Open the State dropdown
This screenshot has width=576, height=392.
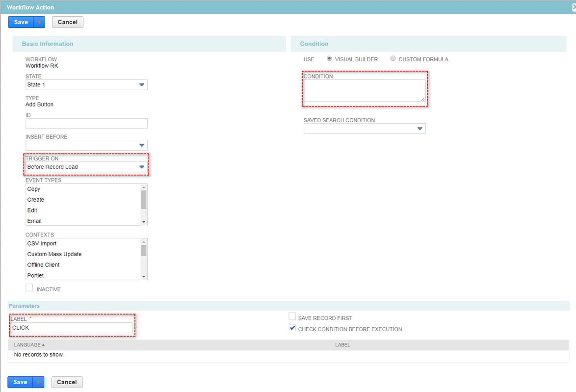[x=142, y=84]
